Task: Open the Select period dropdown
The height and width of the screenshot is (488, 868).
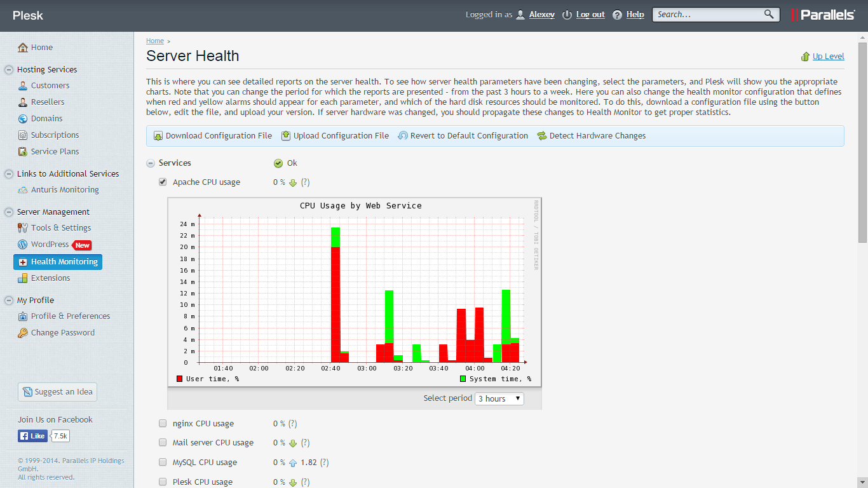Action: click(x=499, y=398)
